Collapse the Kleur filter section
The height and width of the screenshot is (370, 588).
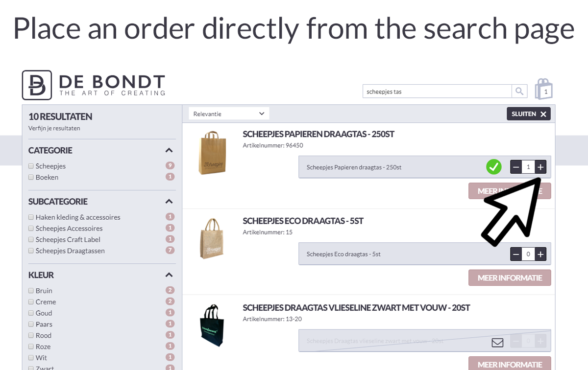(169, 275)
